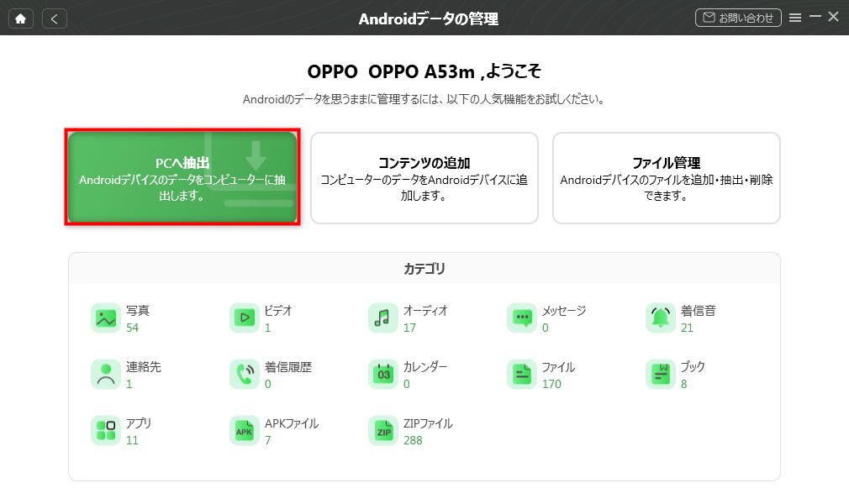Select the コンテンツの追加 feature card
The width and height of the screenshot is (849, 504).
[x=424, y=178]
